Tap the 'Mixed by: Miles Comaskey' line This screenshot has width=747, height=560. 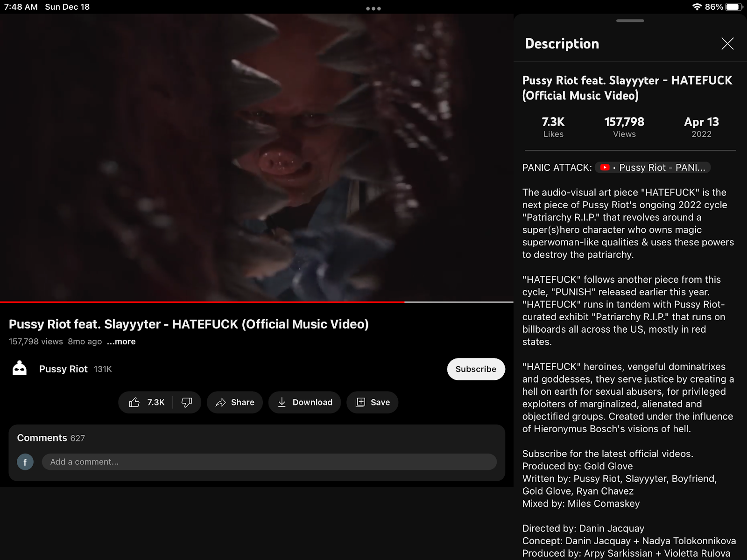pyautogui.click(x=581, y=504)
